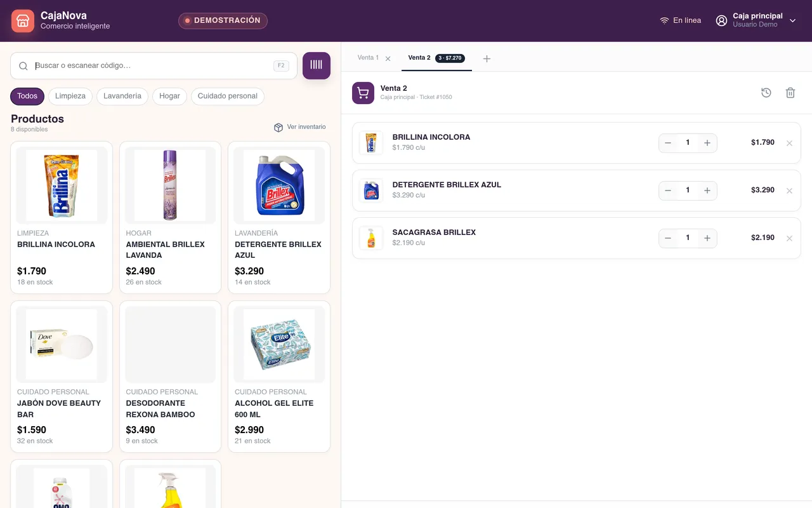Add JABÓN DOVE BEAUTY BAR product card
Image resolution: width=812 pixels, height=508 pixels.
point(62,377)
